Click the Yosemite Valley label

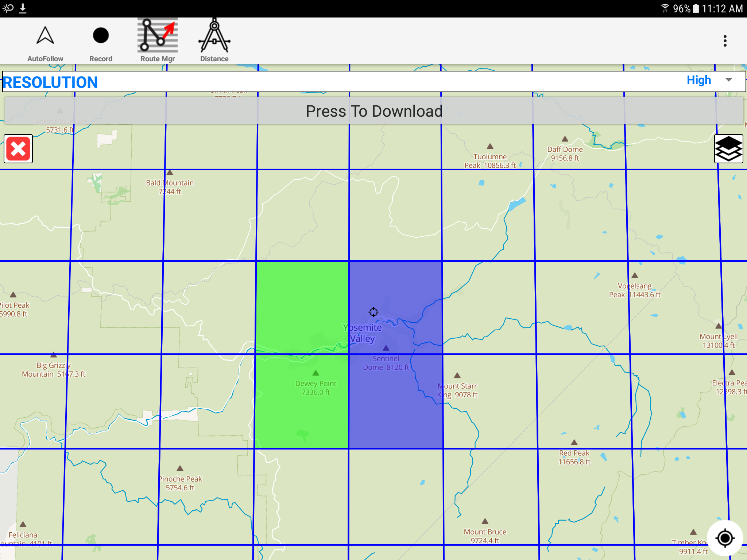(x=363, y=333)
